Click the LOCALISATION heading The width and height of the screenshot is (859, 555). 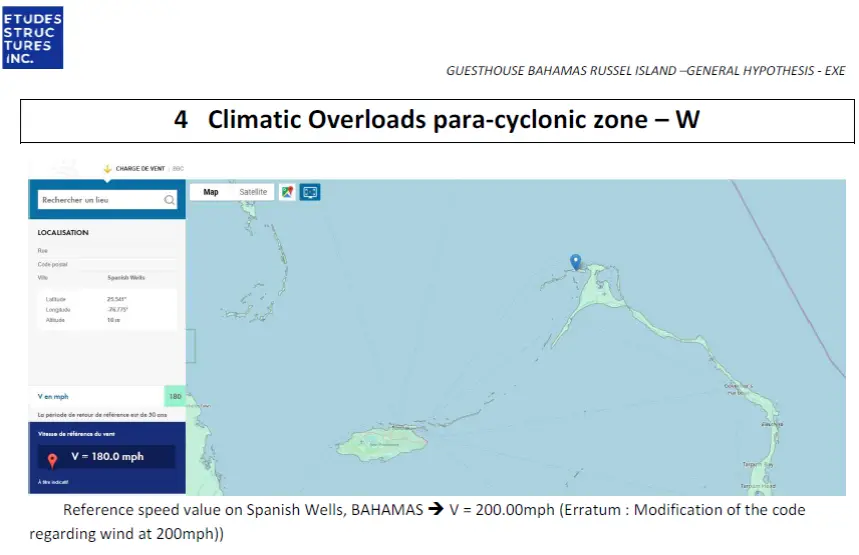coord(63,232)
